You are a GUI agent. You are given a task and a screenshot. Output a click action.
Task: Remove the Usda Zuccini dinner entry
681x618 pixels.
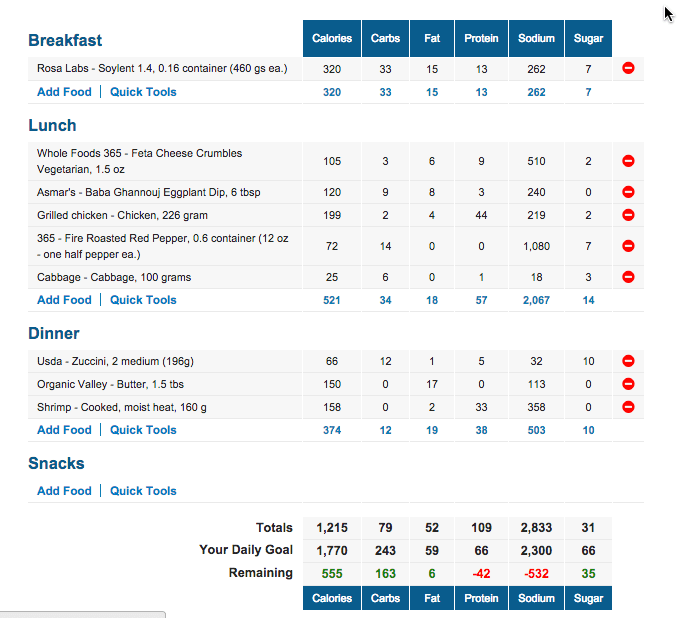pyautogui.click(x=628, y=361)
